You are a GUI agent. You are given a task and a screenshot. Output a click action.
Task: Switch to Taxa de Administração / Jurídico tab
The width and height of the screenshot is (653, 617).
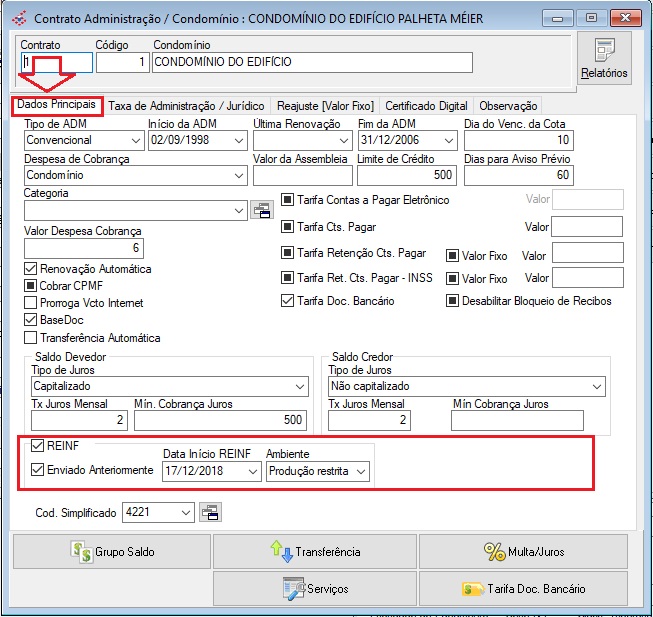pyautogui.click(x=186, y=106)
